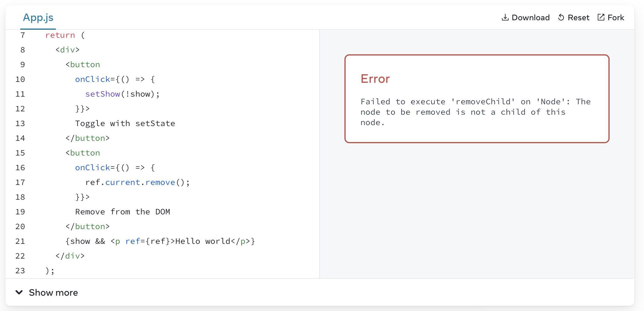The height and width of the screenshot is (311, 644).
Task: Click line number 10 in gutter
Action: click(20, 79)
